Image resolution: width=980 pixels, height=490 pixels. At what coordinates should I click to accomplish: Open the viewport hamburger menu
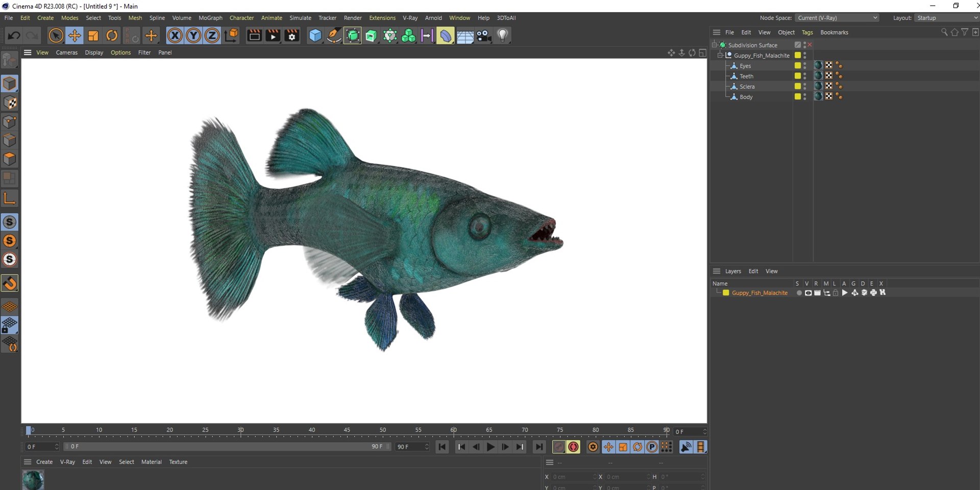tap(28, 53)
